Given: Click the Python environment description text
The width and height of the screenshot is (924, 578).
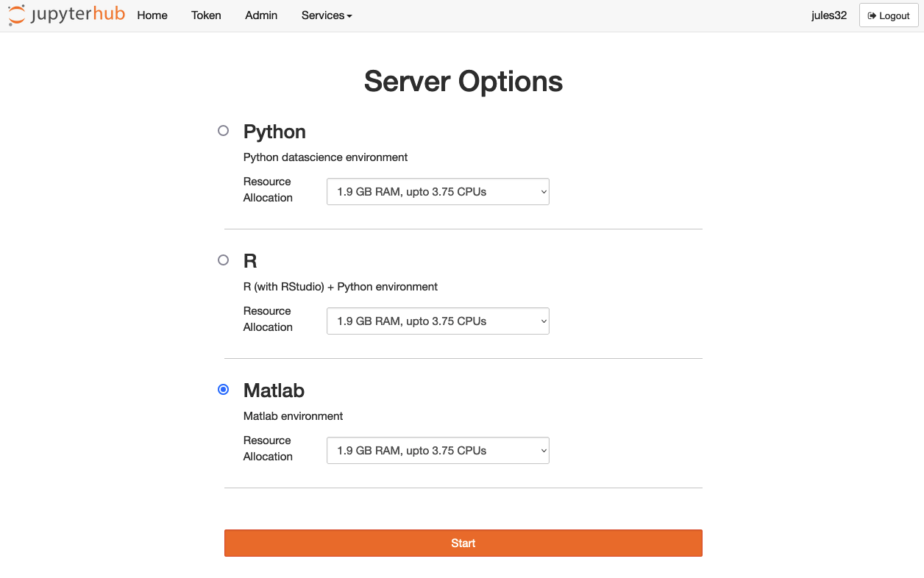Looking at the screenshot, I should coord(325,157).
